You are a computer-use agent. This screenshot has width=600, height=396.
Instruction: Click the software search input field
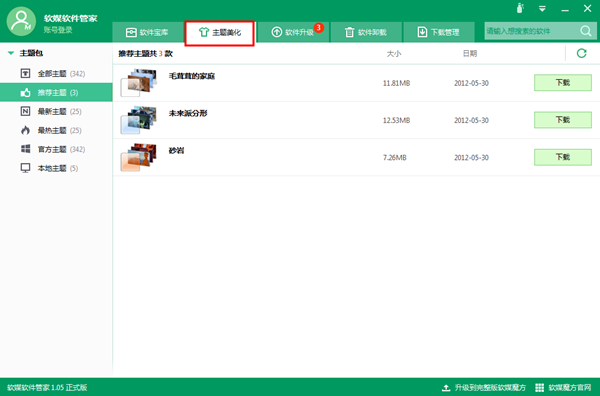click(532, 31)
